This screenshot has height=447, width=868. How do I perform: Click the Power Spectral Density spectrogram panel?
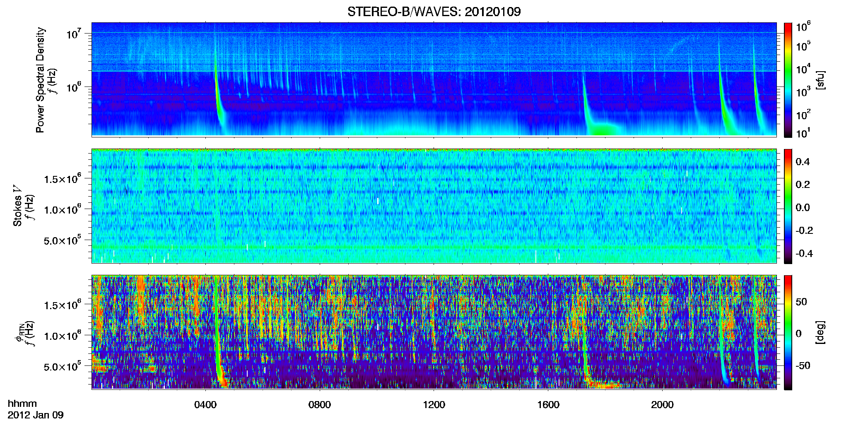(x=434, y=79)
